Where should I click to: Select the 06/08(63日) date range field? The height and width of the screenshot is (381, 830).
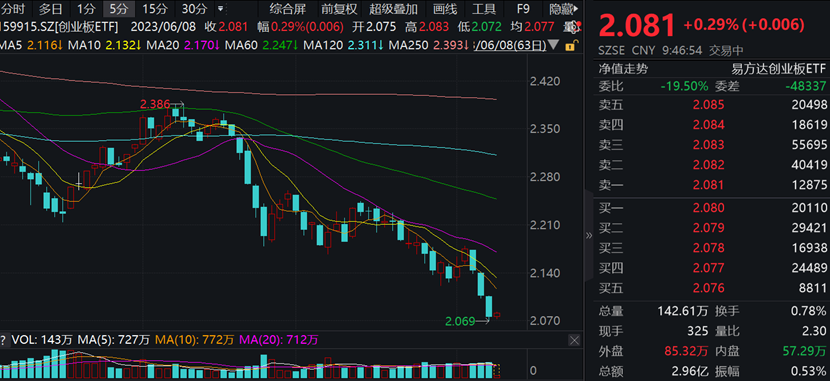click(509, 46)
